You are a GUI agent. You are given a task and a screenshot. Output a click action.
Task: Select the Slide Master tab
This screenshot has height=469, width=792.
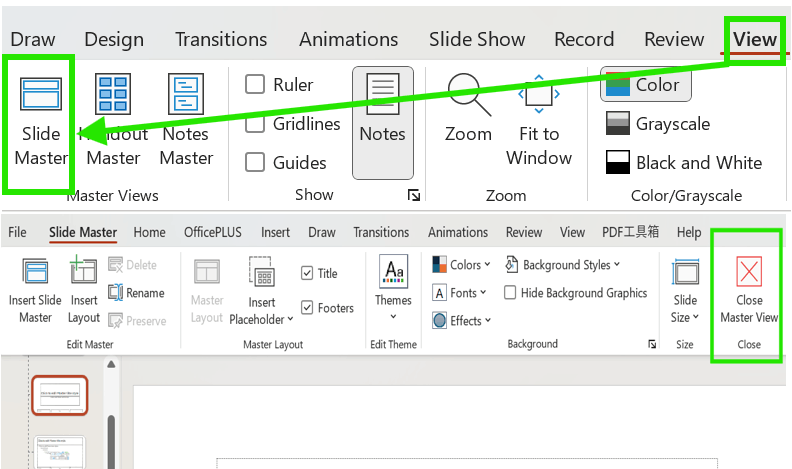(x=83, y=232)
